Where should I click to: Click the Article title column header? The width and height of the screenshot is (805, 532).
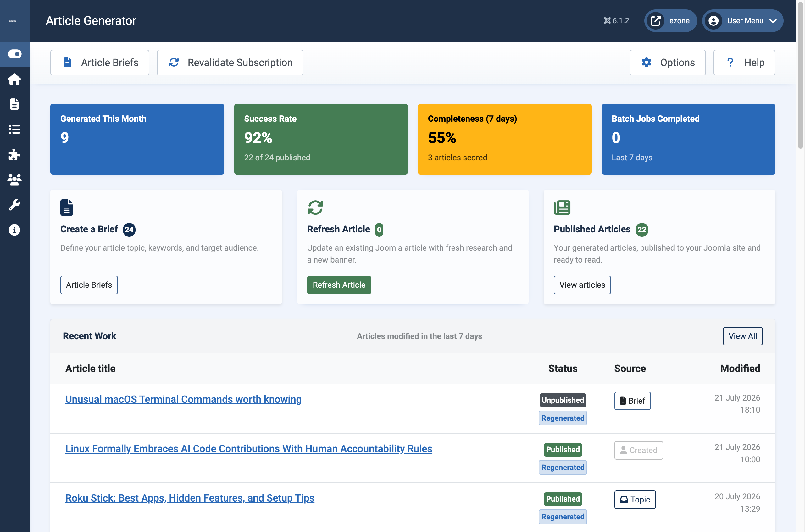(x=90, y=369)
